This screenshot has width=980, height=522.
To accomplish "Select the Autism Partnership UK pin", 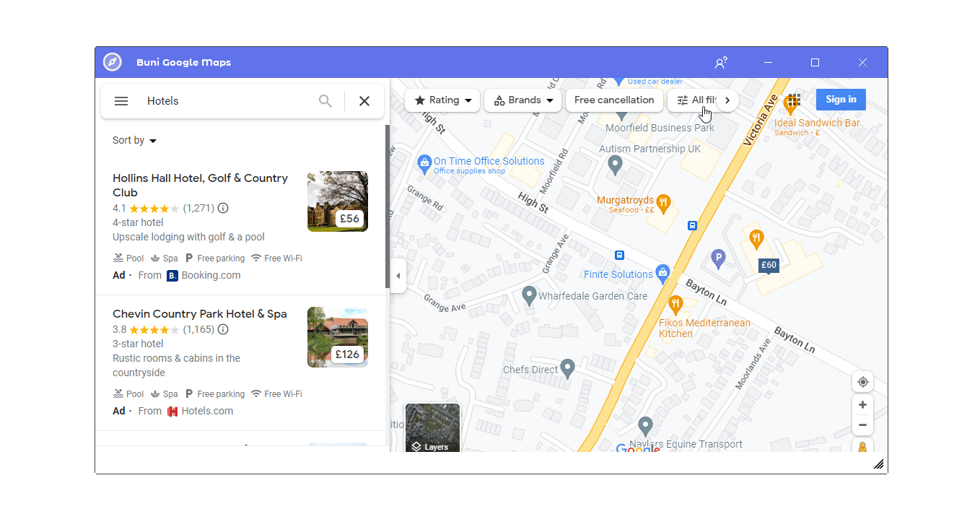I will pyautogui.click(x=615, y=166).
